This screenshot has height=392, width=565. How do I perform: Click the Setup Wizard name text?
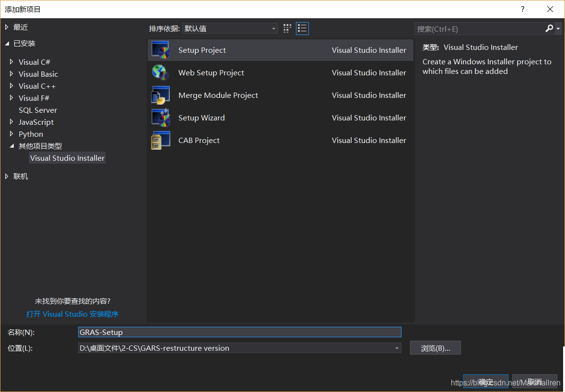click(201, 118)
